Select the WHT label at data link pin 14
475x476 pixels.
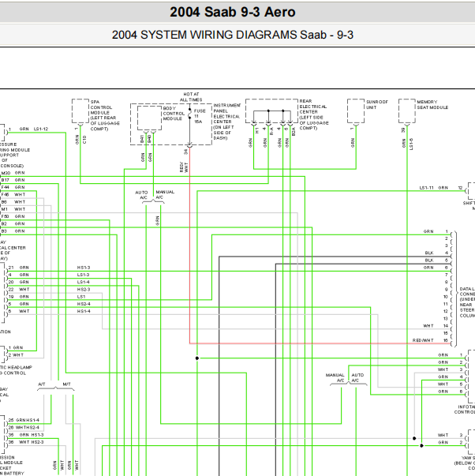click(x=428, y=326)
